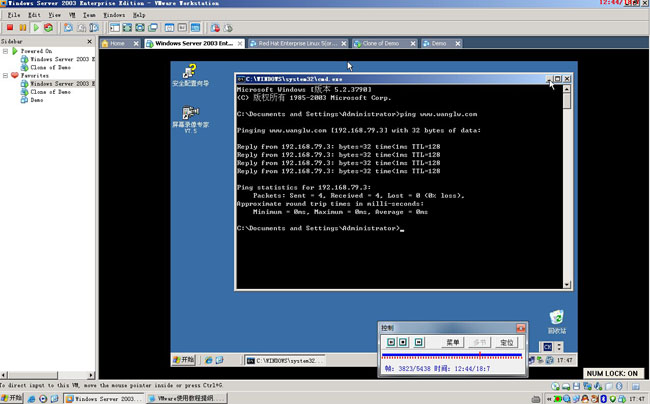
Task: Click the blue playback progress bar in control panel
Action: (452, 356)
